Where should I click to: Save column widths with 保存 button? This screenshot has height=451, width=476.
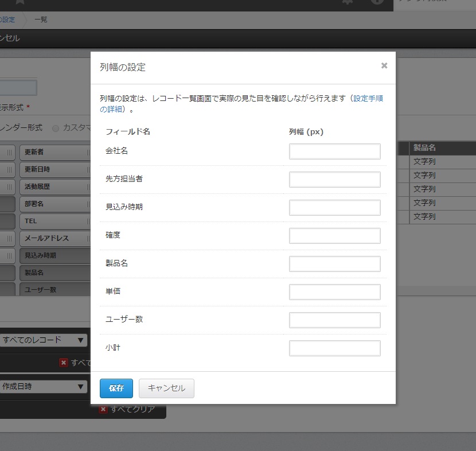(116, 388)
